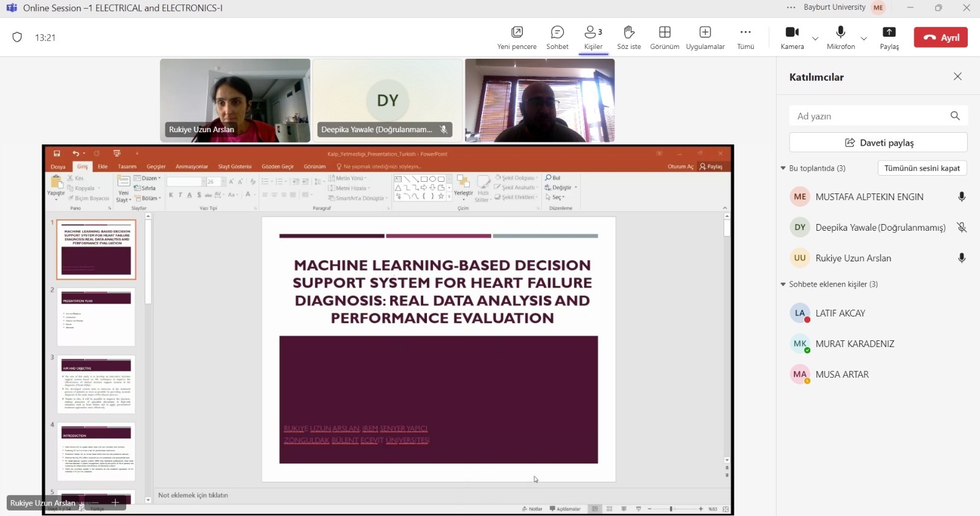
Task: Collapse Sohbete eklenen kişiler section
Action: tap(783, 284)
